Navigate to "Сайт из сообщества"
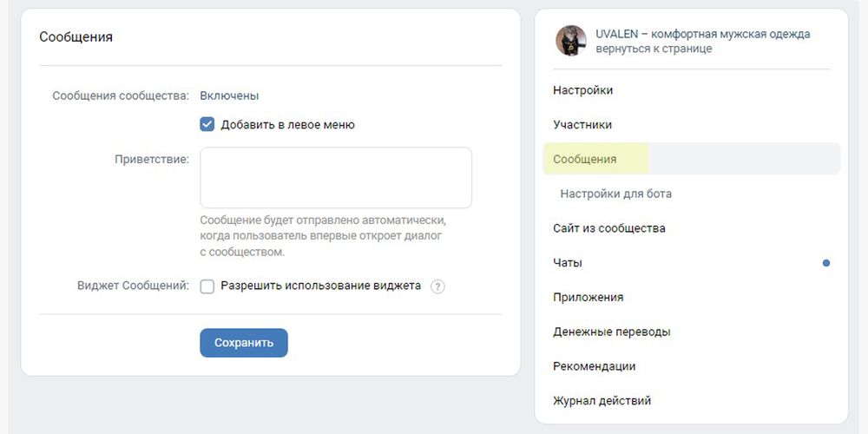Viewport: 868px width, 434px height. click(x=608, y=228)
